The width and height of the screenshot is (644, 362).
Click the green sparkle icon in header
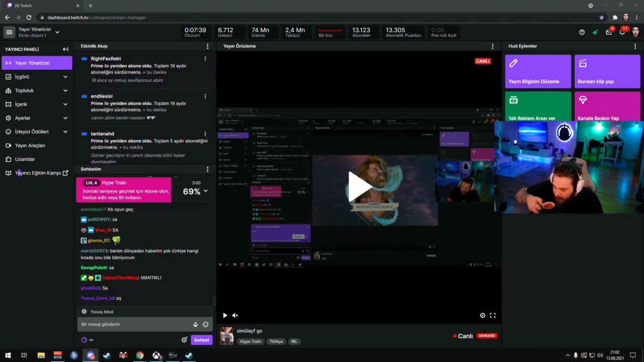[595, 32]
